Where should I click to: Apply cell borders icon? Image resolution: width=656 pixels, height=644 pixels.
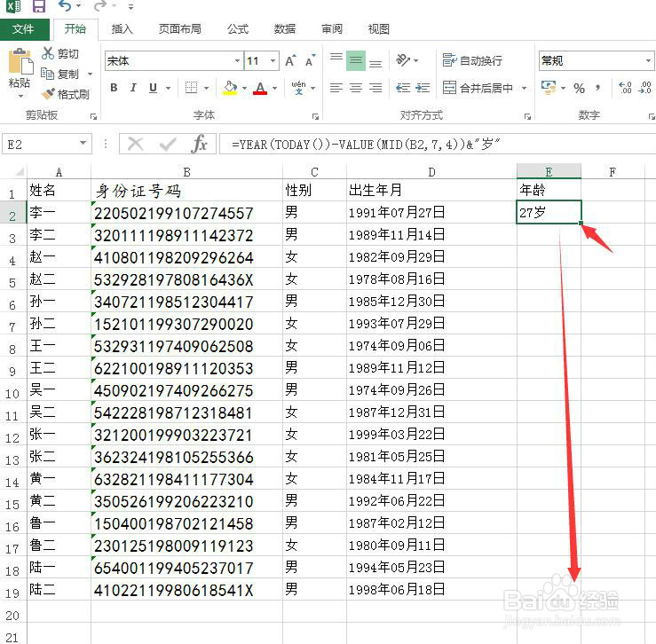(x=191, y=88)
